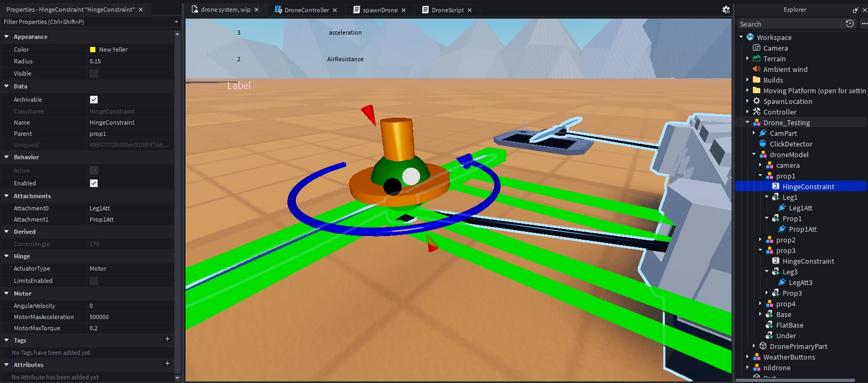Toggle the LimitsEnabled checkbox
The height and width of the screenshot is (383, 868).
coord(94,281)
